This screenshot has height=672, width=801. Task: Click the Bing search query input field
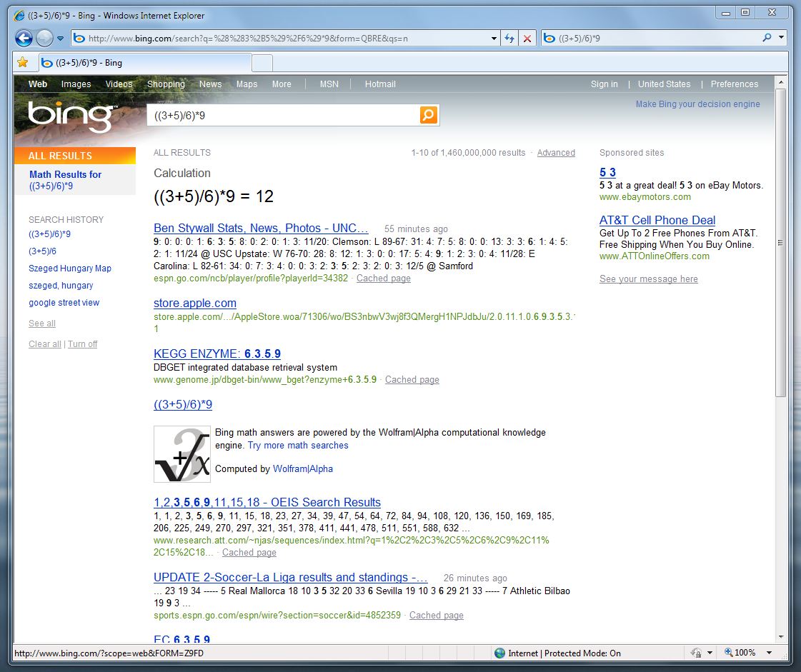coord(283,116)
